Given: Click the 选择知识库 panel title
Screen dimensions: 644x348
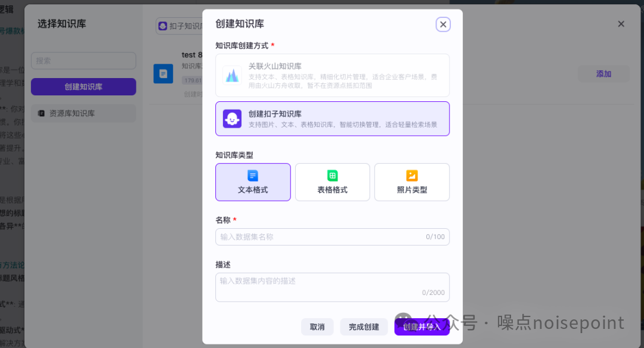Looking at the screenshot, I should point(62,24).
